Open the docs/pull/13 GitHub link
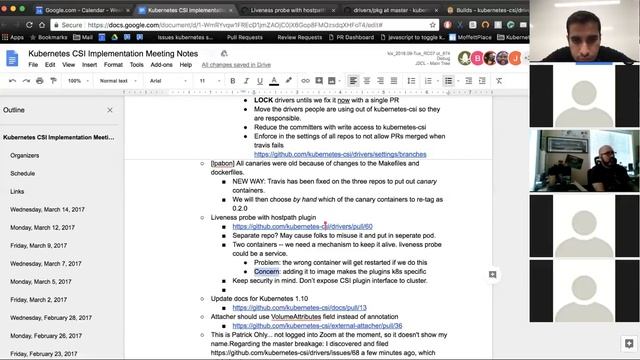640x360 pixels. pos(300,308)
